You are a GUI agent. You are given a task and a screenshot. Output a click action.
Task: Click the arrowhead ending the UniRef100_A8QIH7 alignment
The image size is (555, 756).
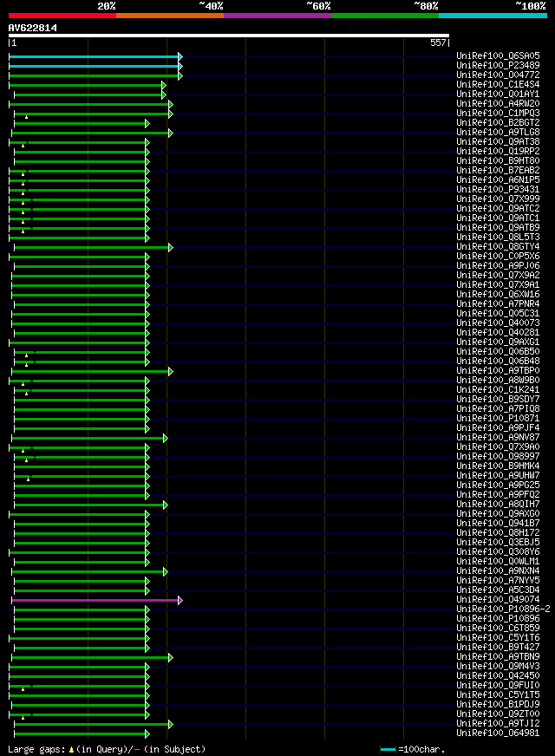(166, 505)
